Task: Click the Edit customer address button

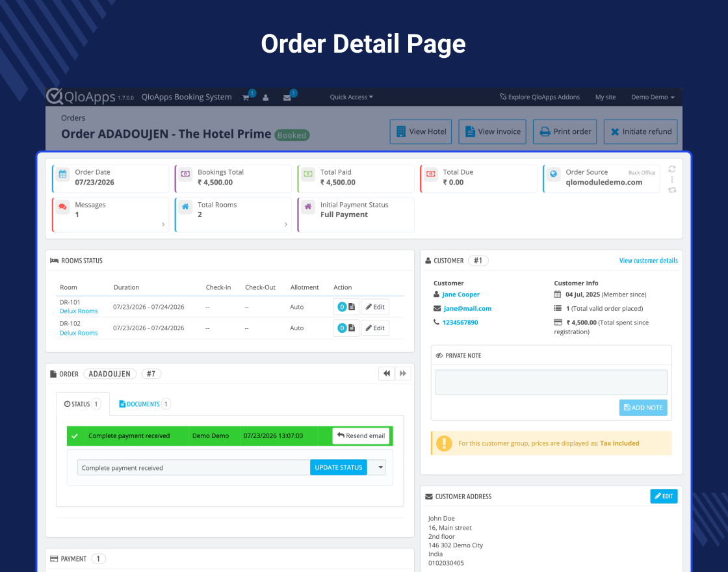Action: [x=664, y=497]
